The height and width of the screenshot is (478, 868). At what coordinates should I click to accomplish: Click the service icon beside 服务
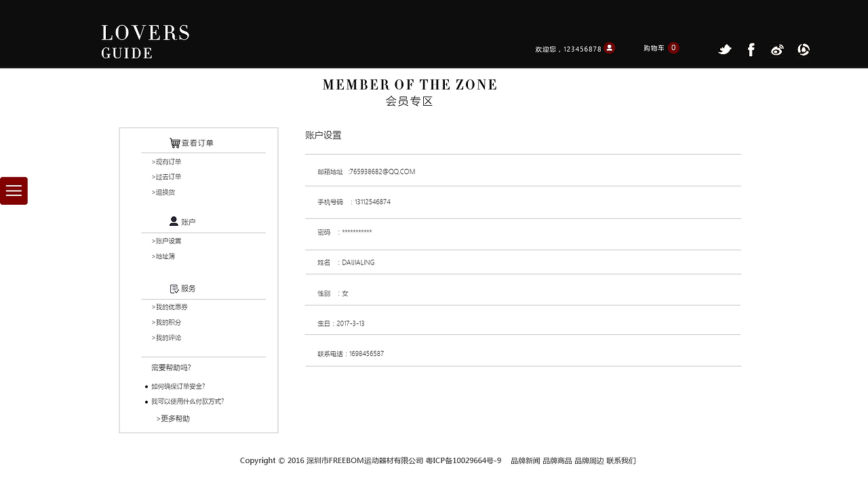[x=174, y=289]
